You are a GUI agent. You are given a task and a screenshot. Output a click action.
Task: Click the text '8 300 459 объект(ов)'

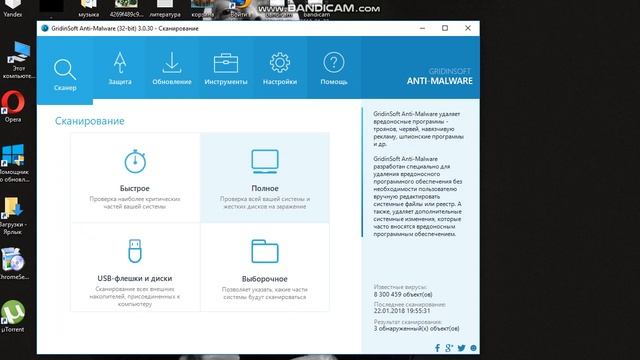coord(402,294)
